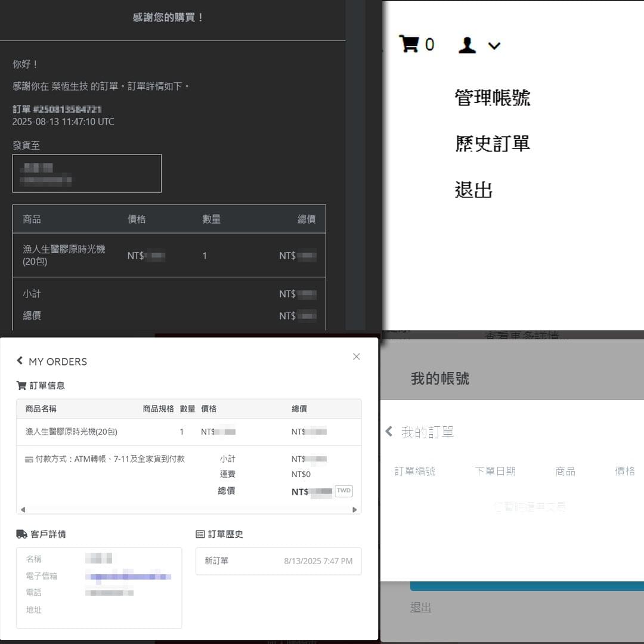Image resolution: width=644 pixels, height=644 pixels.
Task: Click the 小計 row in email receipt
Action: [169, 293]
